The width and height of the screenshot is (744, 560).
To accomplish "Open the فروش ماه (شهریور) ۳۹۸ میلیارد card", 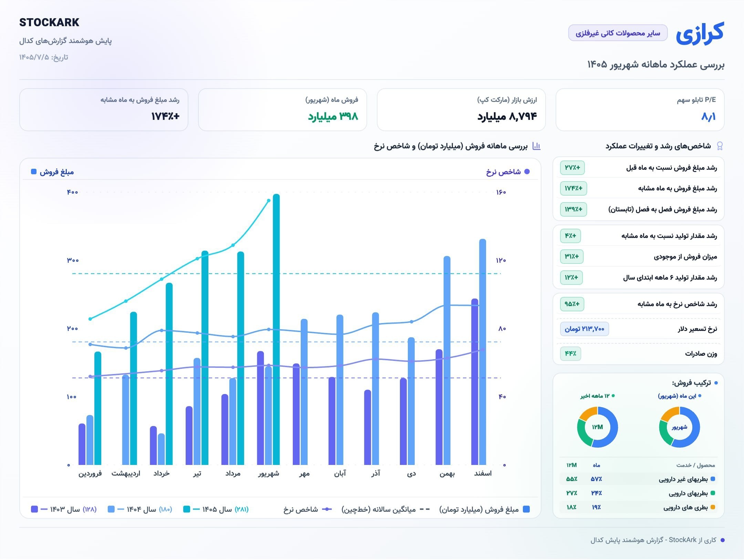I will (x=282, y=110).
